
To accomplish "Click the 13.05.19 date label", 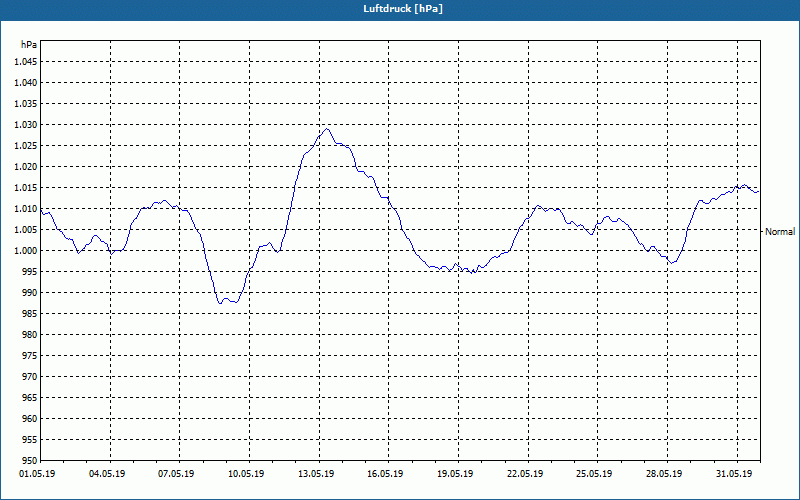I will 316,474.
